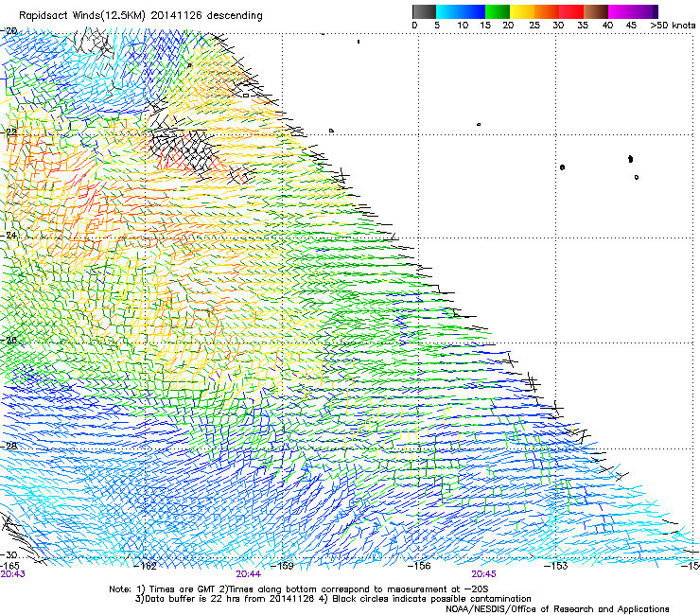Image resolution: width=700 pixels, height=615 pixels.
Task: Click the filled island dot near -153 longitude
Action: [562, 167]
